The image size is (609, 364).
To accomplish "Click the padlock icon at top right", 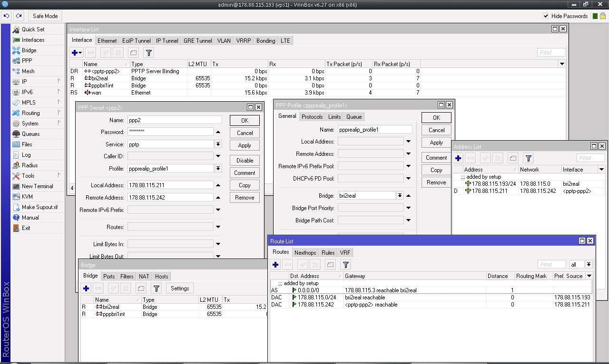I will tap(602, 16).
